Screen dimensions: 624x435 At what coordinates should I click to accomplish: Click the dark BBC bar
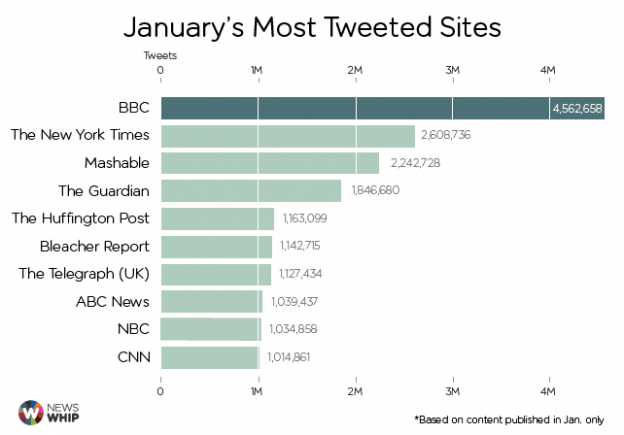tap(355, 108)
